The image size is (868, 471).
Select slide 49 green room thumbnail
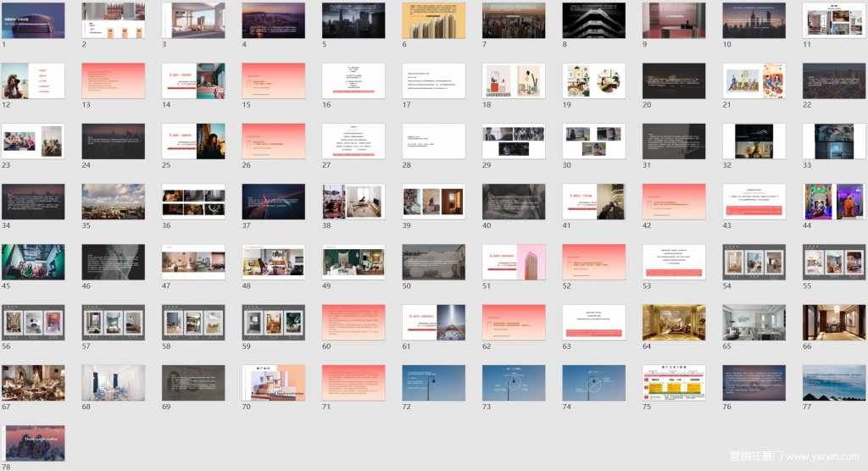tap(353, 262)
